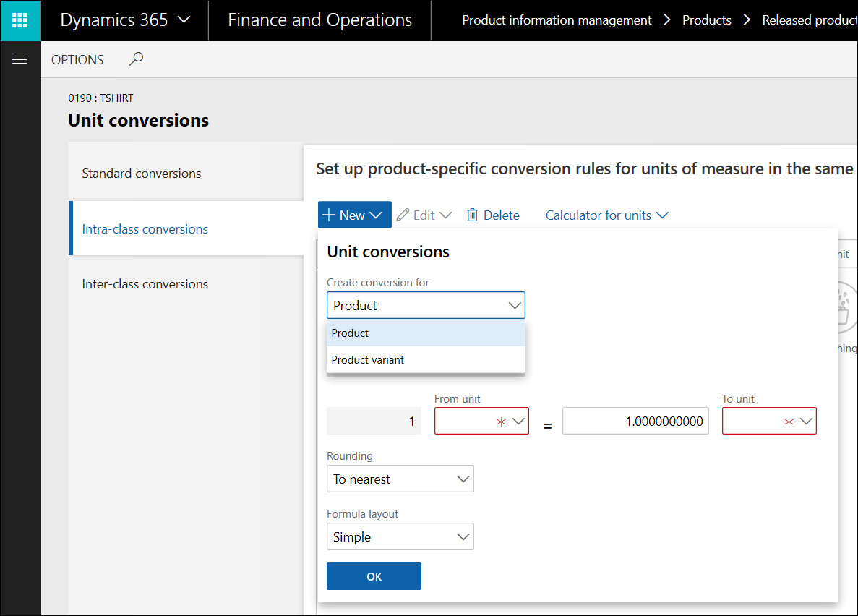858x616 pixels.
Task: Open the Rounding dropdown
Action: [x=400, y=479]
